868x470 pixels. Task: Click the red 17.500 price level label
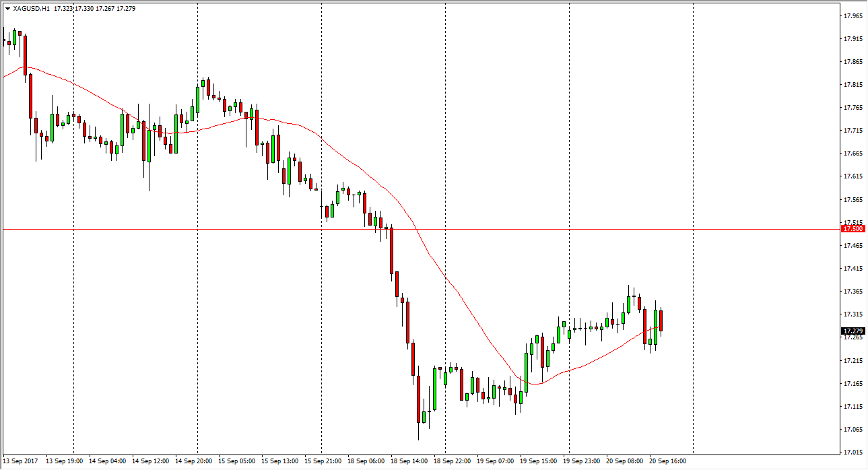coord(852,229)
